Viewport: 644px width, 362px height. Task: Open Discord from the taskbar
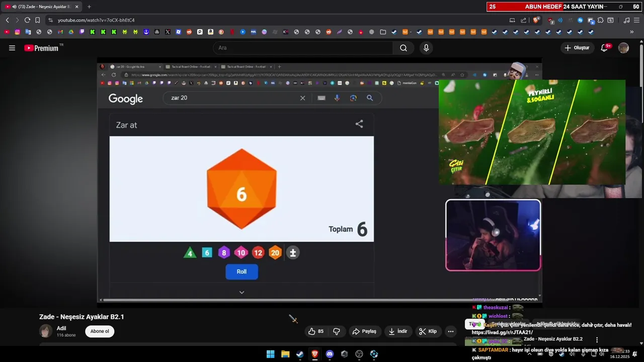coord(330,354)
